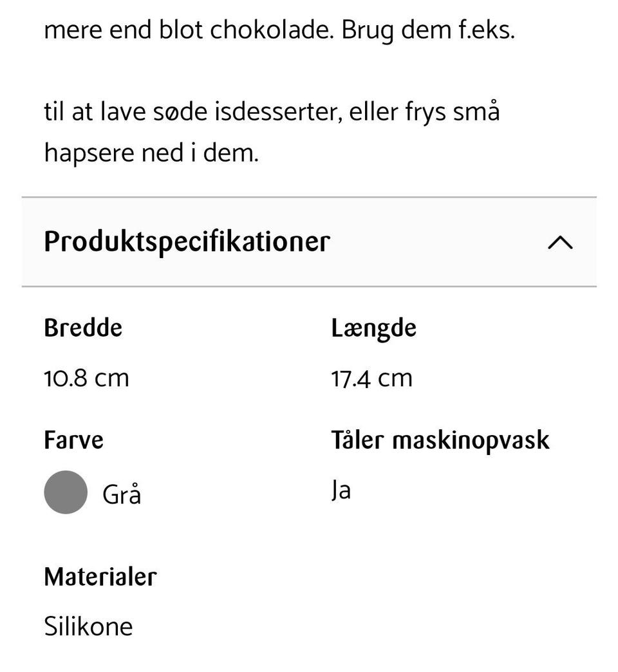618x672 pixels.
Task: Select the Silikone material value
Action: (88, 626)
